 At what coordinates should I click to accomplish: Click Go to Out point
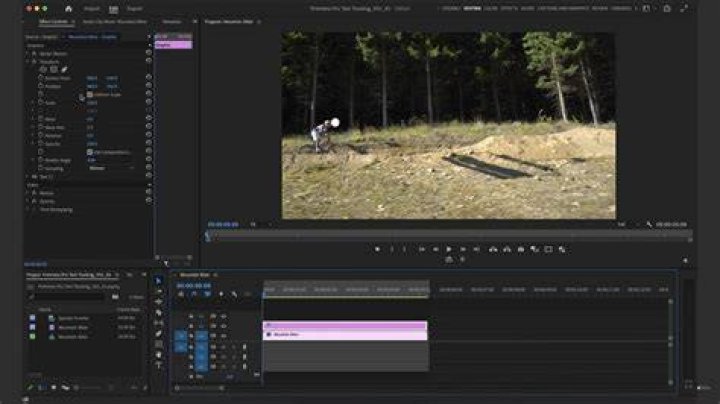click(x=477, y=249)
